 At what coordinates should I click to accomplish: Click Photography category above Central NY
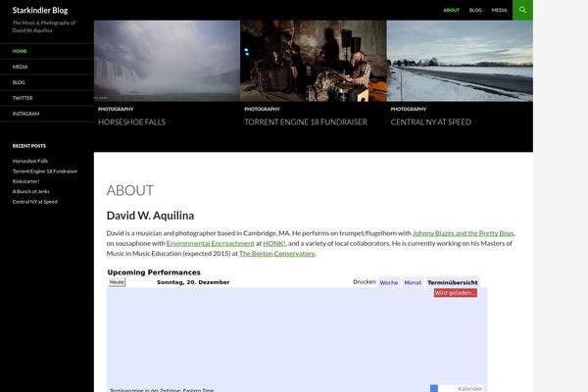tap(409, 109)
